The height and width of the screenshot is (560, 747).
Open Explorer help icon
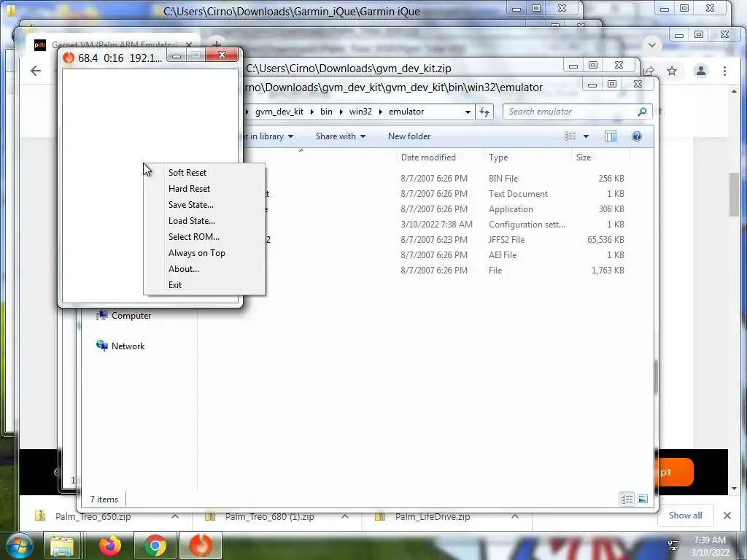[x=636, y=136]
